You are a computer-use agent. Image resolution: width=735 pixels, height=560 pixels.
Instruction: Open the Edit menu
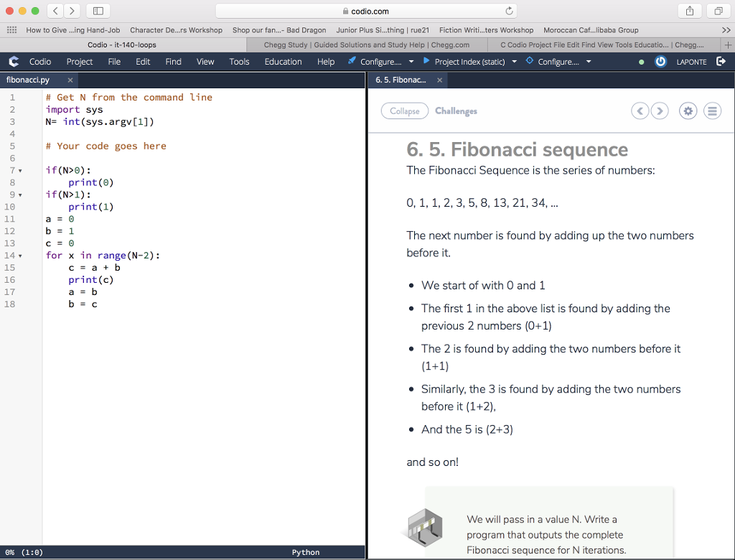coord(143,62)
